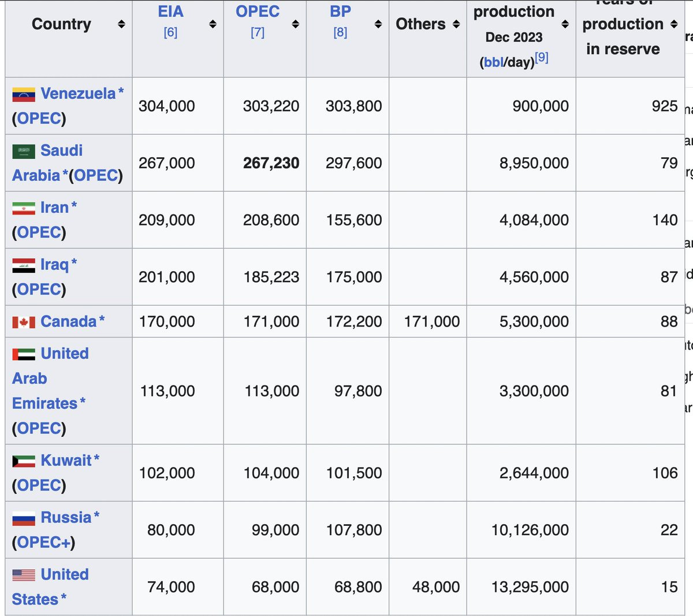Image resolution: width=693 pixels, height=616 pixels.
Task: Open OPEC link under Venezuela
Action: (x=39, y=118)
